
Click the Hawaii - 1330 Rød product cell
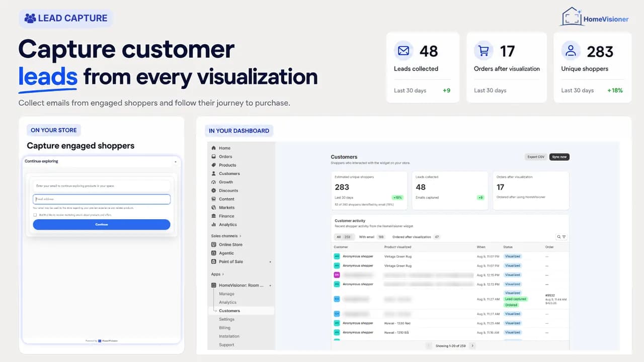coord(397,323)
